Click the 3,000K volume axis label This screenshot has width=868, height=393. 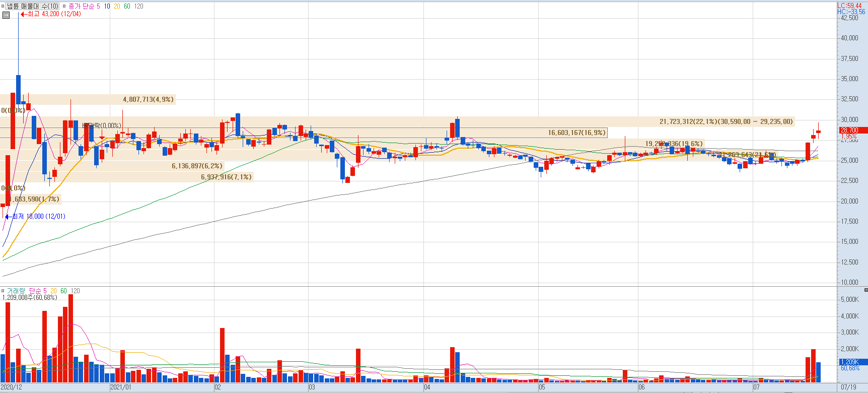[850, 332]
